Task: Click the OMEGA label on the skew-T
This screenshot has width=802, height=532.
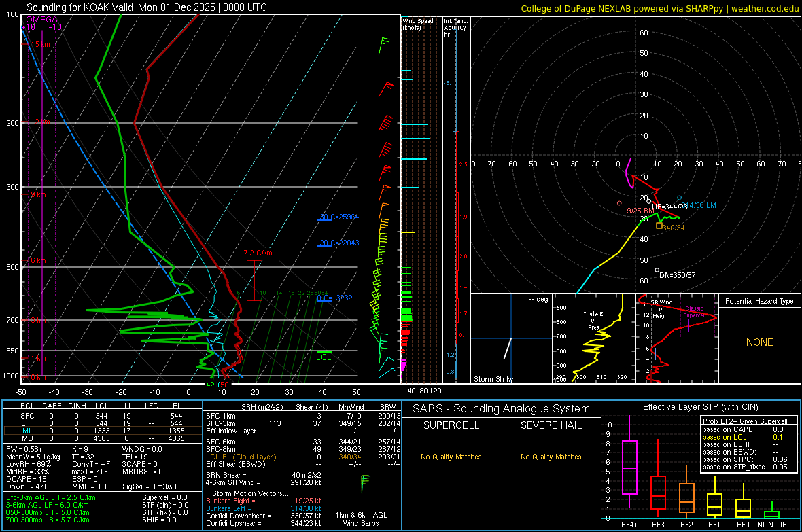Action: click(41, 20)
